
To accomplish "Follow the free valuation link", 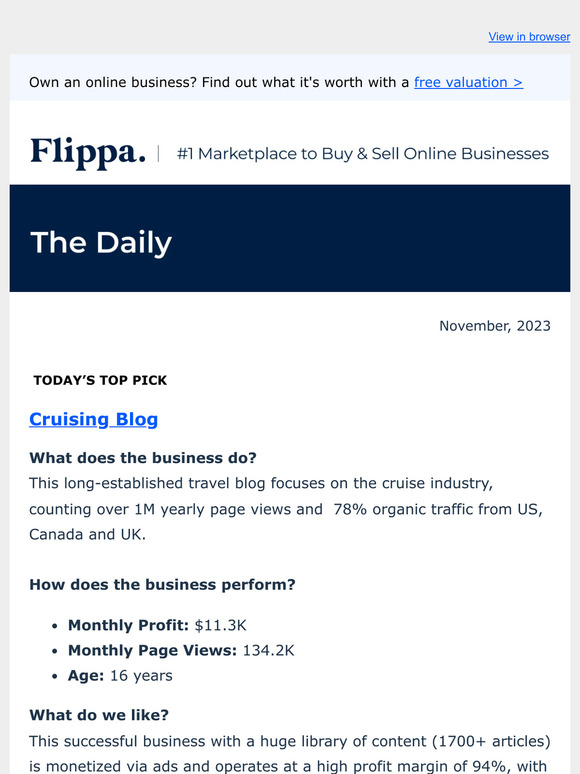I will 468,82.
